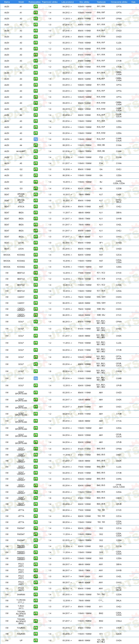Click the 'CZDA, CZTA' engine code cell

point(119,522)
